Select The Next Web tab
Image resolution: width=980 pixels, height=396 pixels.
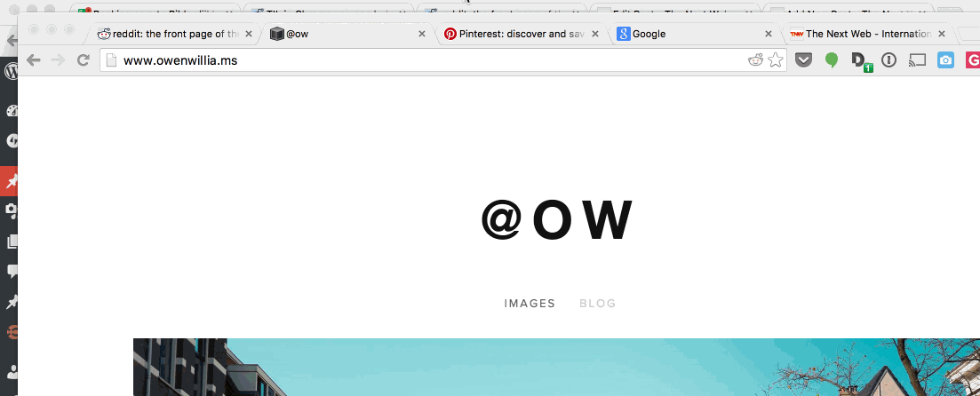point(862,34)
